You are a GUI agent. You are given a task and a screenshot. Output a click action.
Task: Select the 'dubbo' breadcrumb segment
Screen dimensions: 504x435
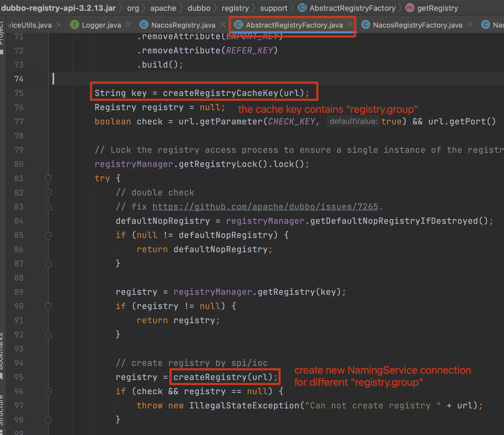(x=199, y=8)
